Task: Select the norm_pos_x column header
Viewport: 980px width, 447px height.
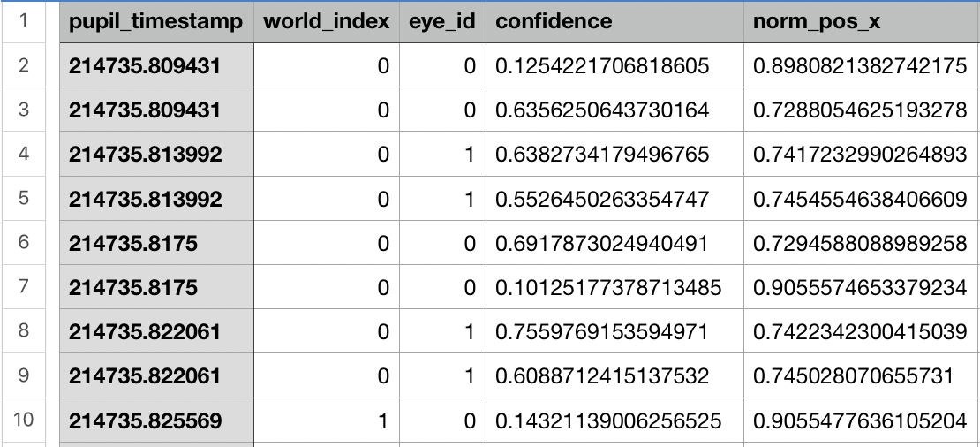Action: (862, 22)
